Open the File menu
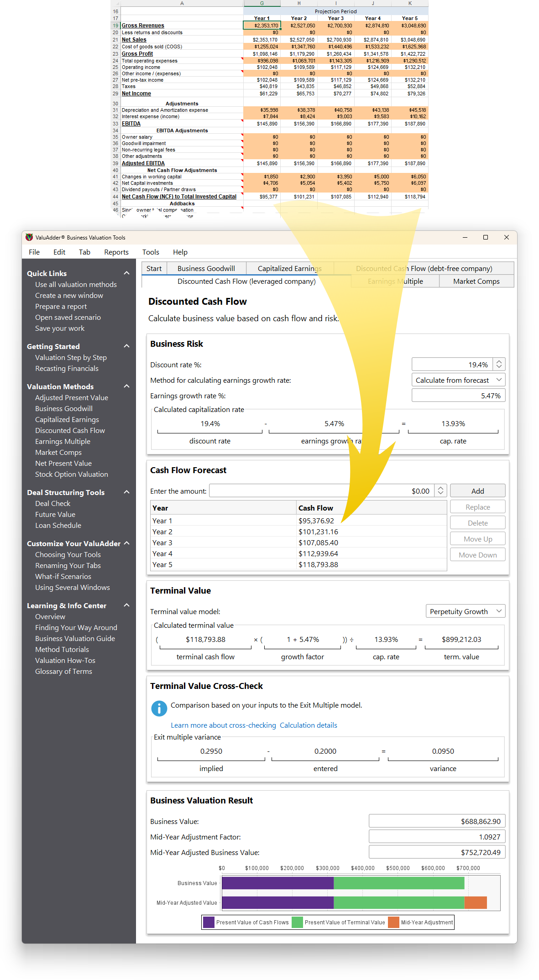Screen dimensions: 539x980 click(34, 252)
